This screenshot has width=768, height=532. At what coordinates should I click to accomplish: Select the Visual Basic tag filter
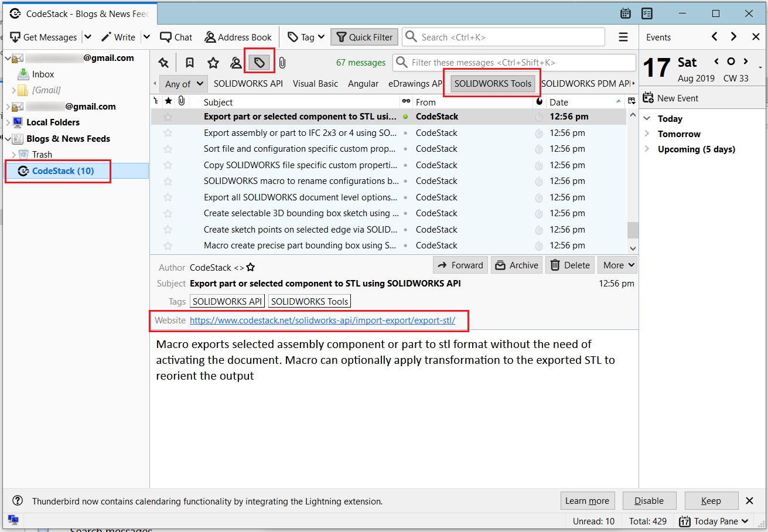tap(316, 84)
